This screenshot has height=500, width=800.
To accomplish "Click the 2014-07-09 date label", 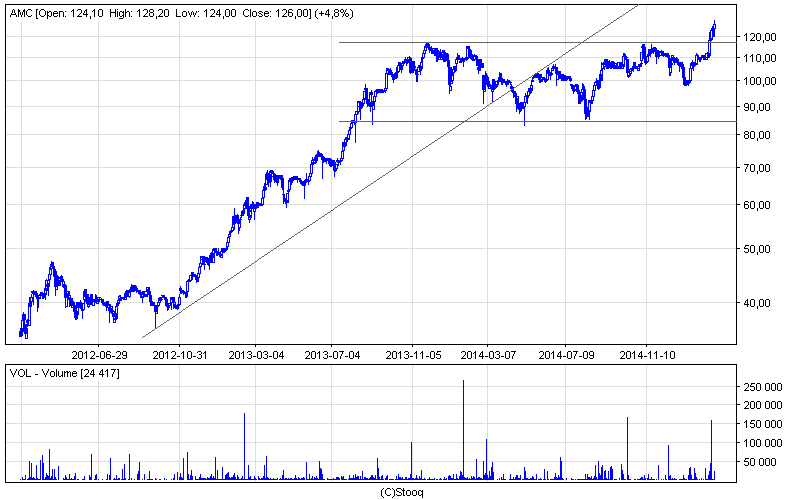I will [566, 355].
